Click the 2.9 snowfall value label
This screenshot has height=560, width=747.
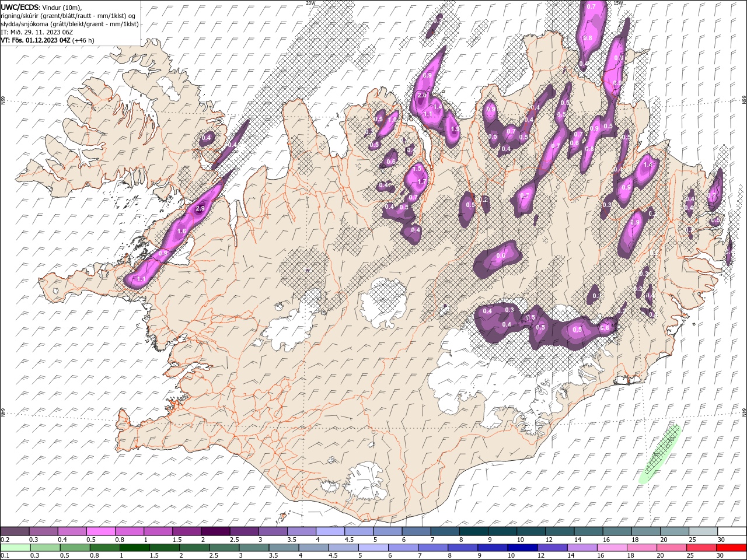[200, 208]
